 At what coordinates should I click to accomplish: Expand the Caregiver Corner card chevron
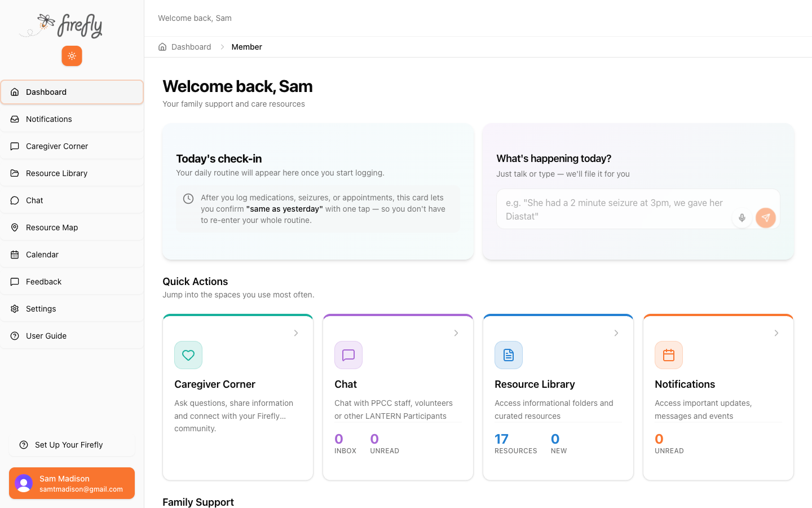pyautogui.click(x=295, y=333)
